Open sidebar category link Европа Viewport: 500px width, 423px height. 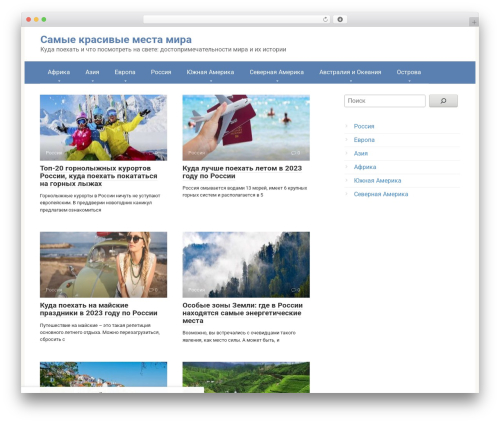(364, 140)
